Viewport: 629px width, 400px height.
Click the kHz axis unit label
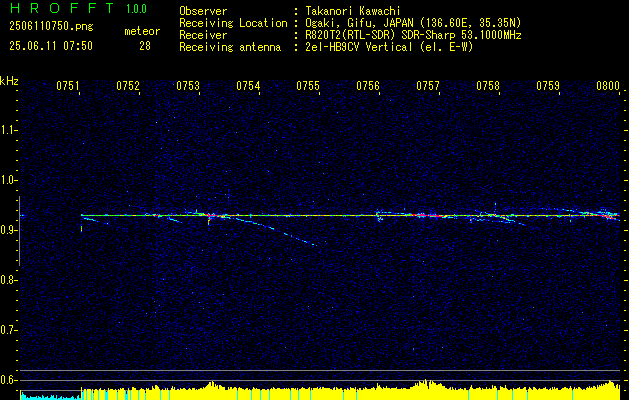9,81
